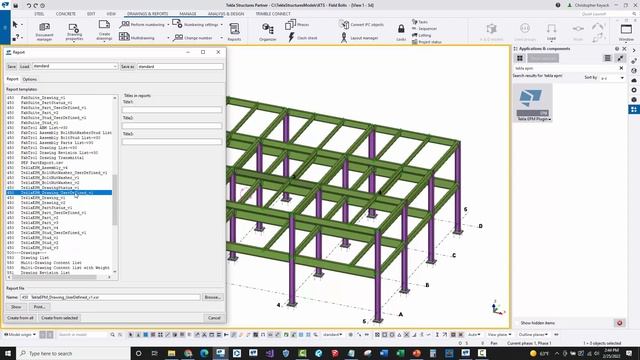
Task: Click the Cancel button in Report dialog
Action: (x=214, y=318)
